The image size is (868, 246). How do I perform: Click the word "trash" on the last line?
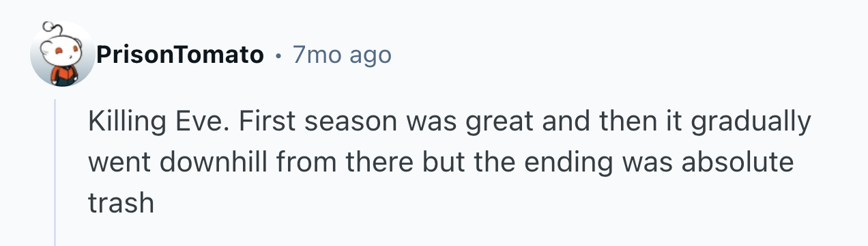tap(121, 203)
